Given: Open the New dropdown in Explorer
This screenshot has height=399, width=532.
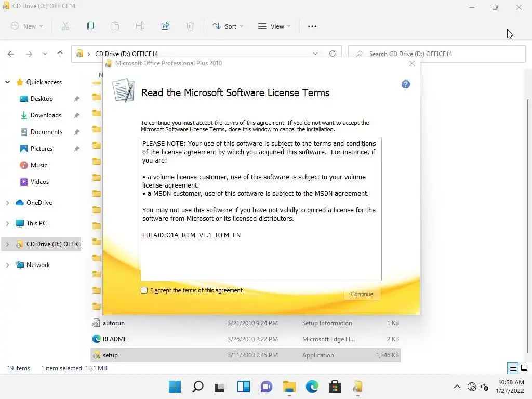Looking at the screenshot, I should point(27,26).
